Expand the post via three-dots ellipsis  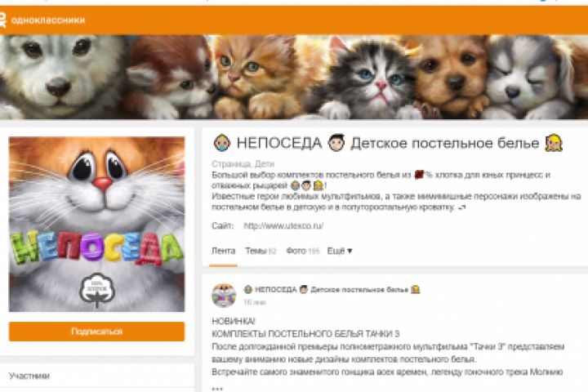coord(217,387)
